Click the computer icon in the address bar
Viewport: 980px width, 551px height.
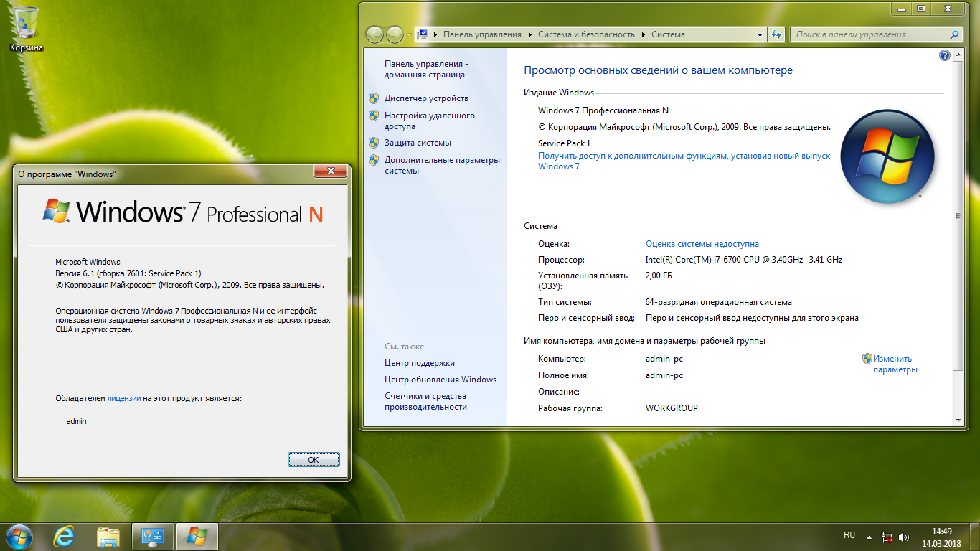(423, 34)
